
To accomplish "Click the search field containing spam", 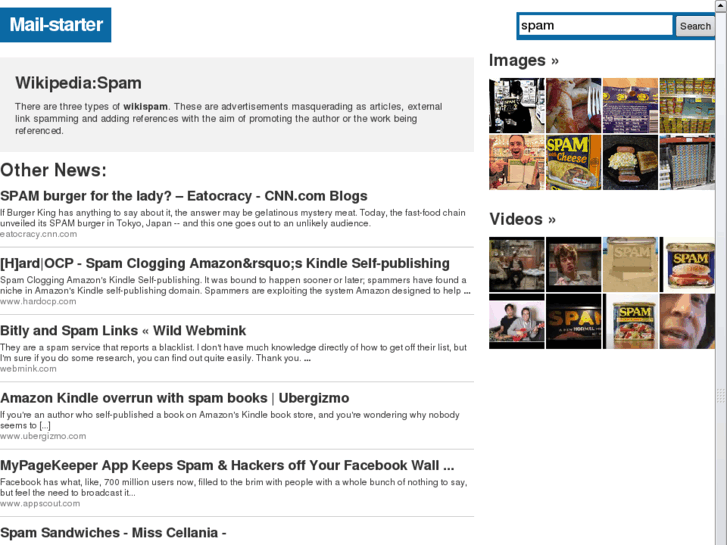I will [x=595, y=26].
